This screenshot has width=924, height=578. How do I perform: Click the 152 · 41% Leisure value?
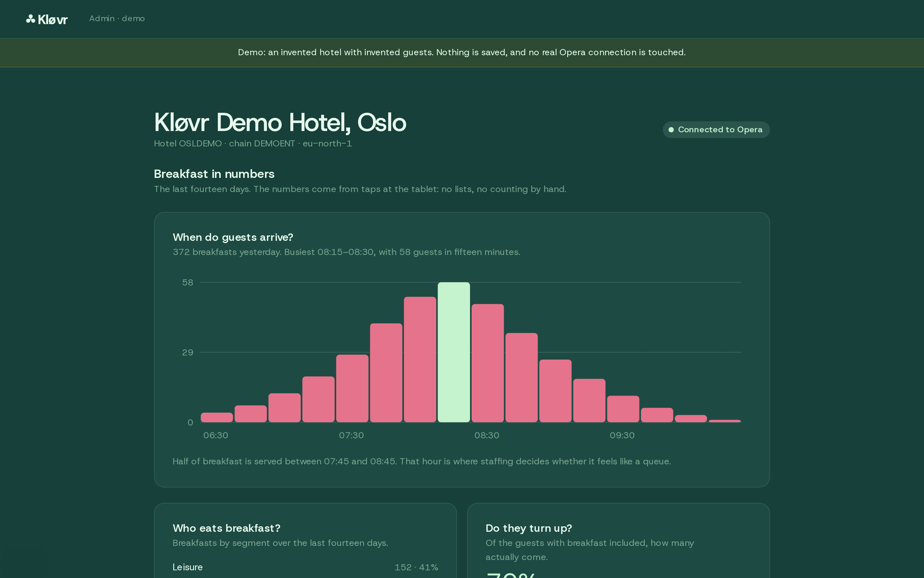point(416,567)
